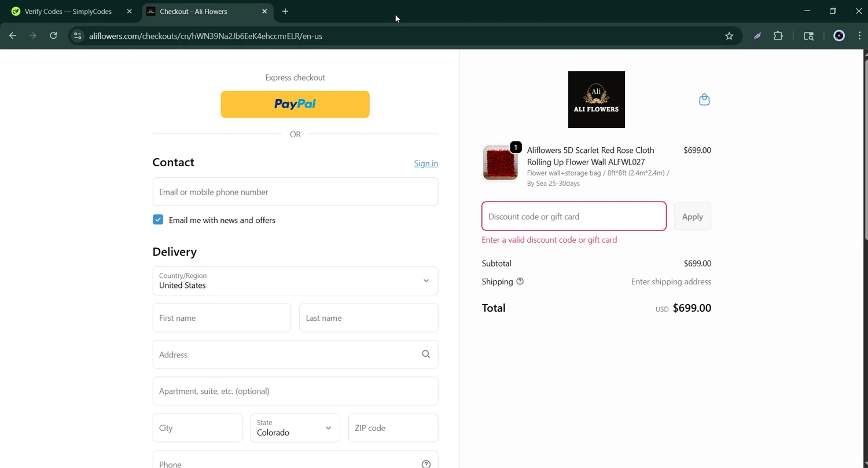The height and width of the screenshot is (468, 868).
Task: Click the Subtotal label
Action: [496, 263]
